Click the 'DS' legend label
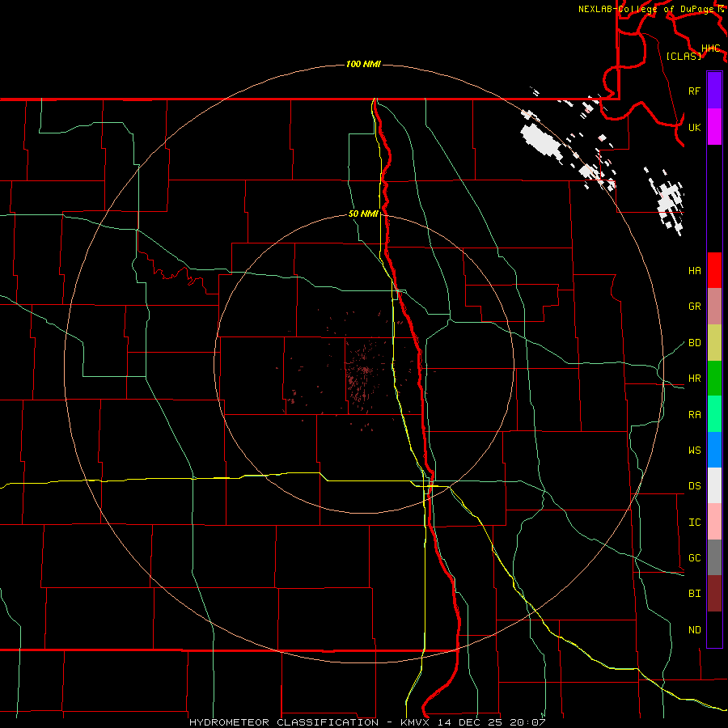Screen dimensions: 728x728 pos(694,486)
